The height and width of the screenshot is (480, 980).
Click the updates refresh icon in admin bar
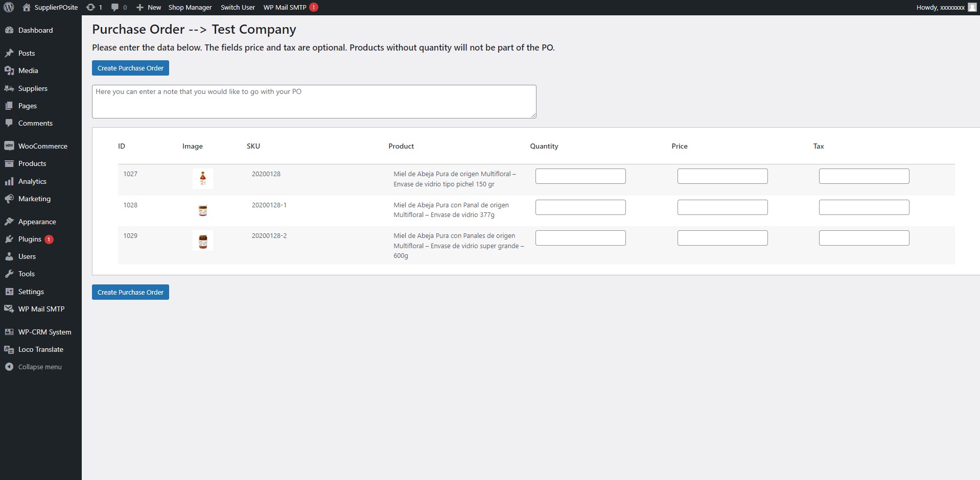[x=90, y=7]
